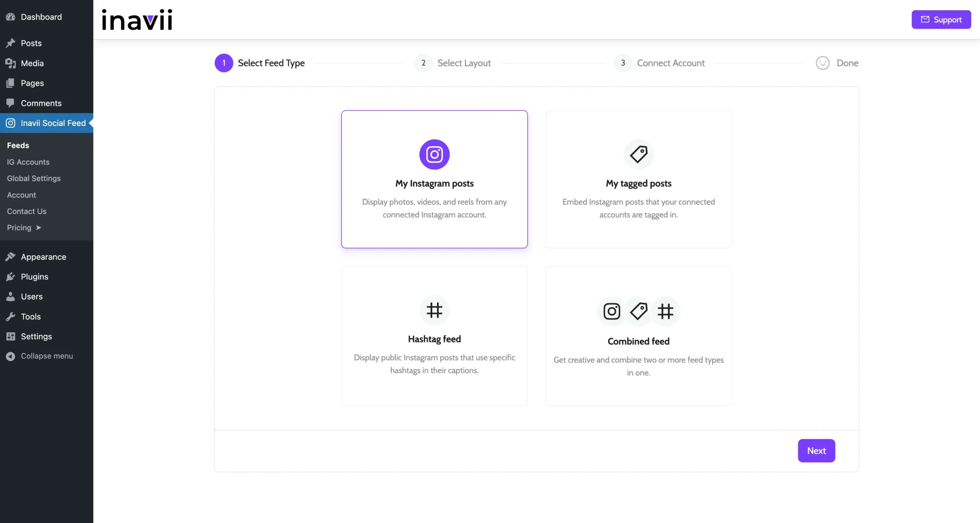The width and height of the screenshot is (980, 523).
Task: Expand the Pricing submenu arrow
Action: (38, 228)
